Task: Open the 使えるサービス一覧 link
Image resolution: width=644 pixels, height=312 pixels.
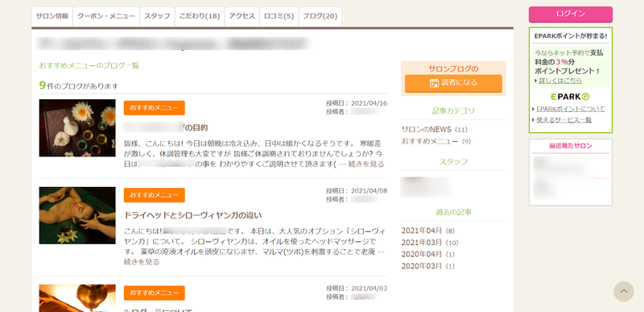Action: click(x=564, y=120)
